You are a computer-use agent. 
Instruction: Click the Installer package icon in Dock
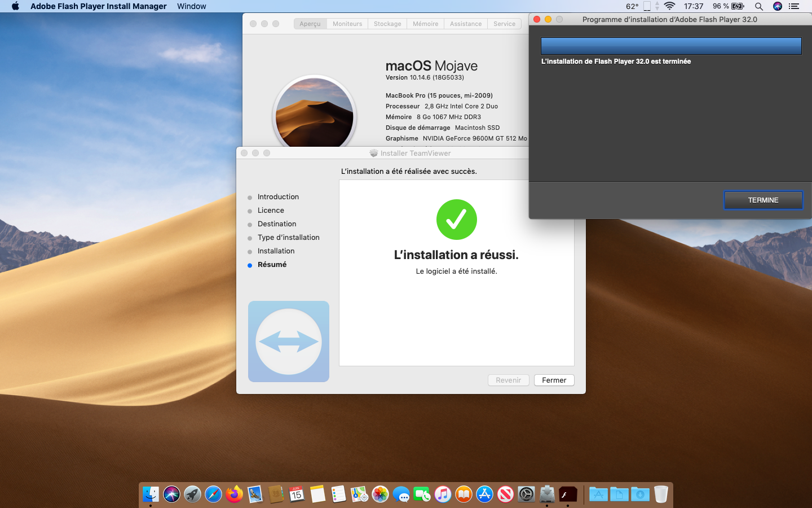click(x=547, y=494)
